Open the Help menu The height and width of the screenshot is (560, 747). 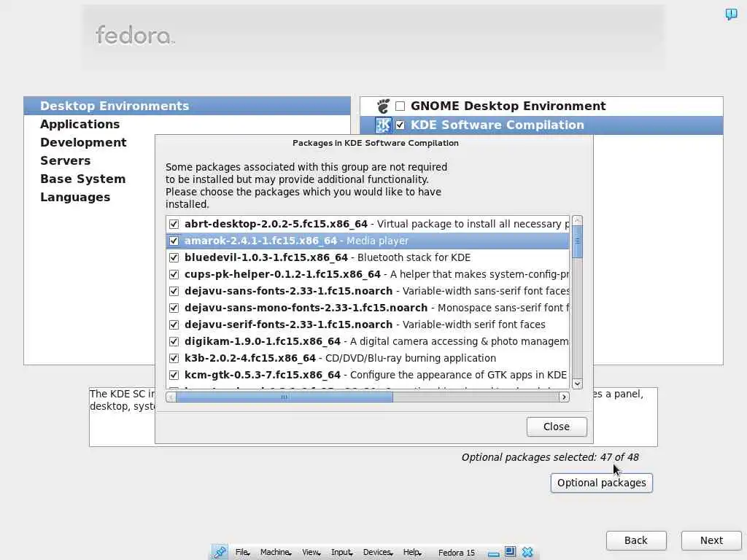coord(412,552)
